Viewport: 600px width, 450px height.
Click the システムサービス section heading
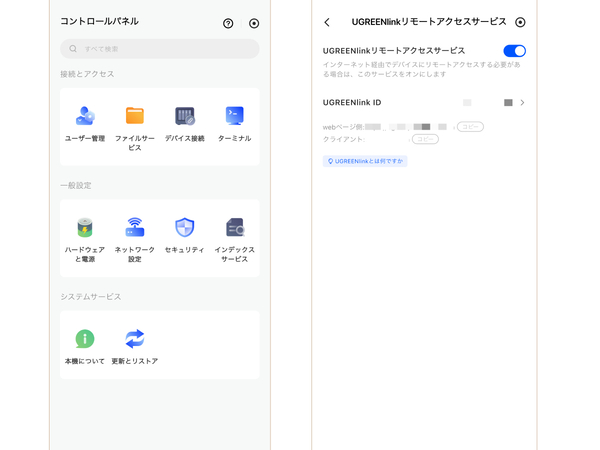pos(91,297)
